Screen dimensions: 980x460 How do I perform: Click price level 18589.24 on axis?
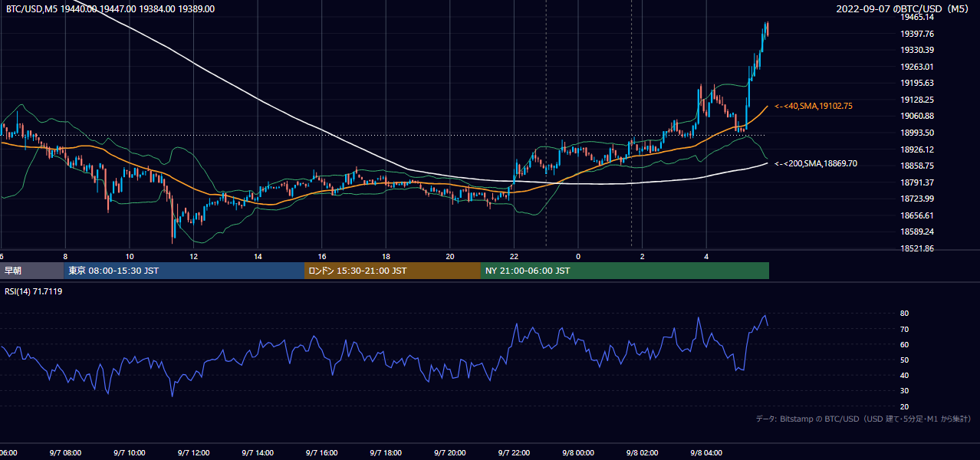click(917, 232)
